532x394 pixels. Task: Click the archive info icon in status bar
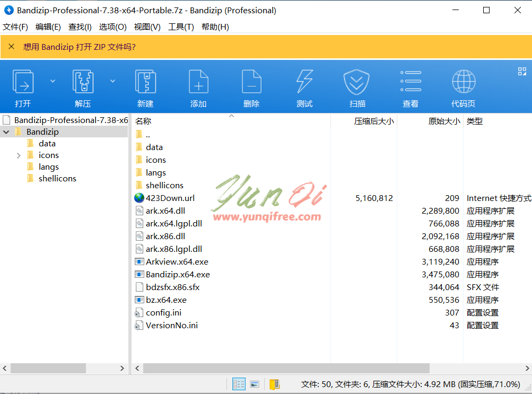point(274,384)
